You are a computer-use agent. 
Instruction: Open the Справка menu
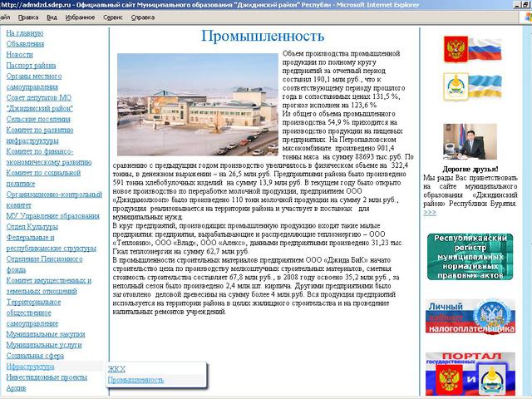point(142,17)
